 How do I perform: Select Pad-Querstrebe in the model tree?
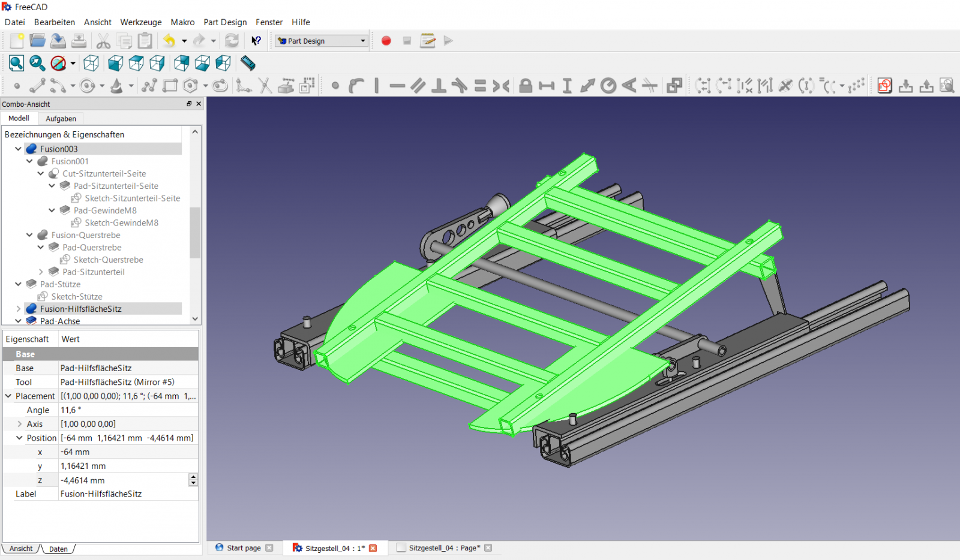pyautogui.click(x=92, y=248)
